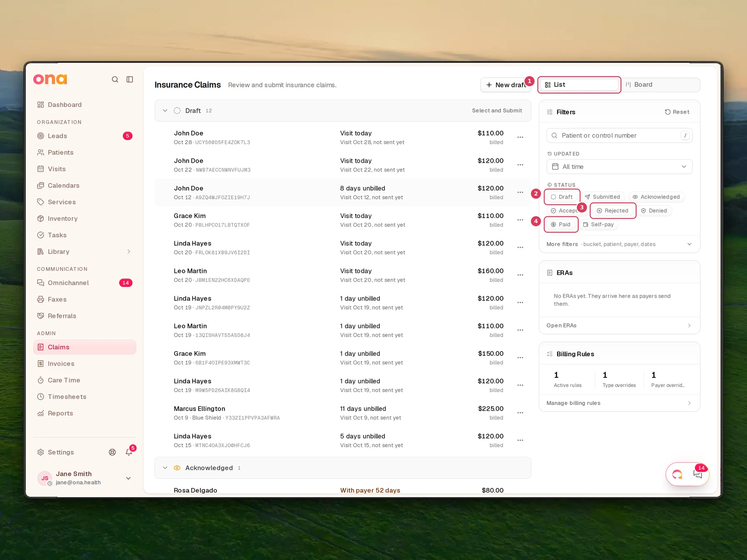
Task: Create a New draft claim
Action: [x=505, y=85]
